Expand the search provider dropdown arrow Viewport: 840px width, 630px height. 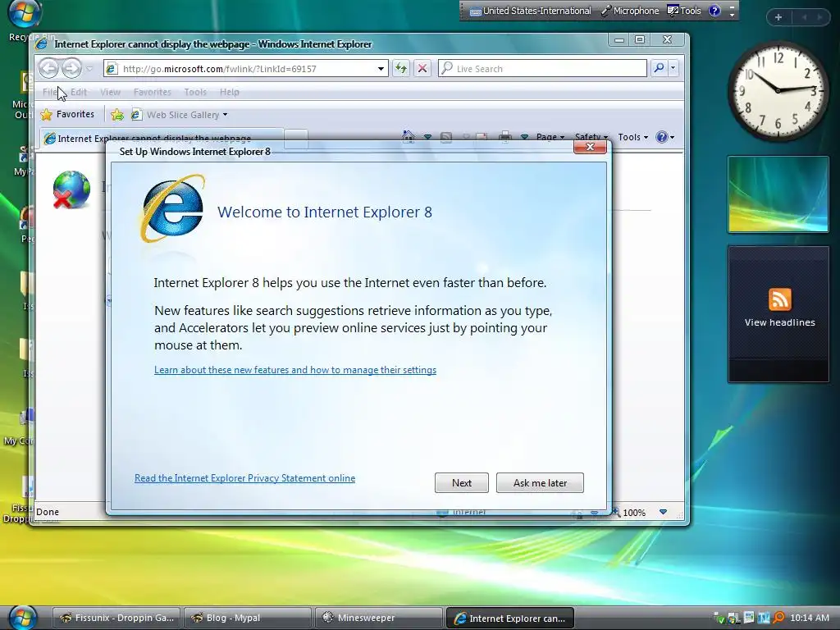point(673,68)
